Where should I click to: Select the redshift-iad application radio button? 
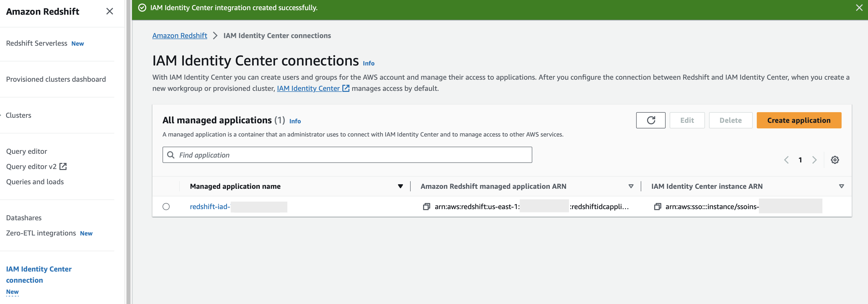[x=166, y=207]
